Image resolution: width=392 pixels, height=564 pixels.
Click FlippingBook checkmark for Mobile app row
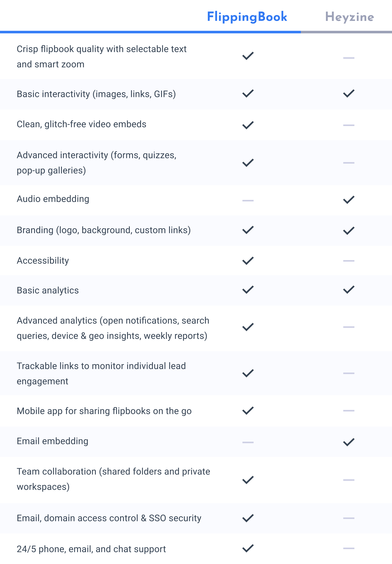[248, 410]
